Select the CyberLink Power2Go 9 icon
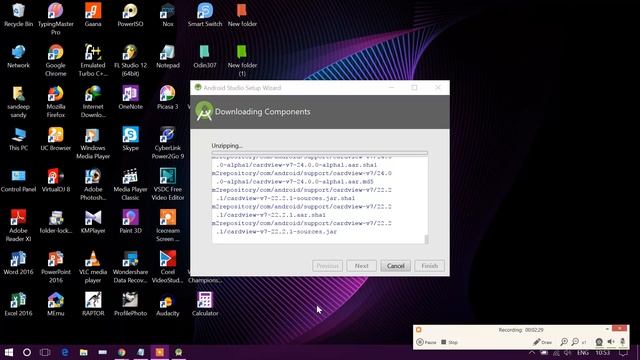The image size is (640, 360). tap(168, 143)
